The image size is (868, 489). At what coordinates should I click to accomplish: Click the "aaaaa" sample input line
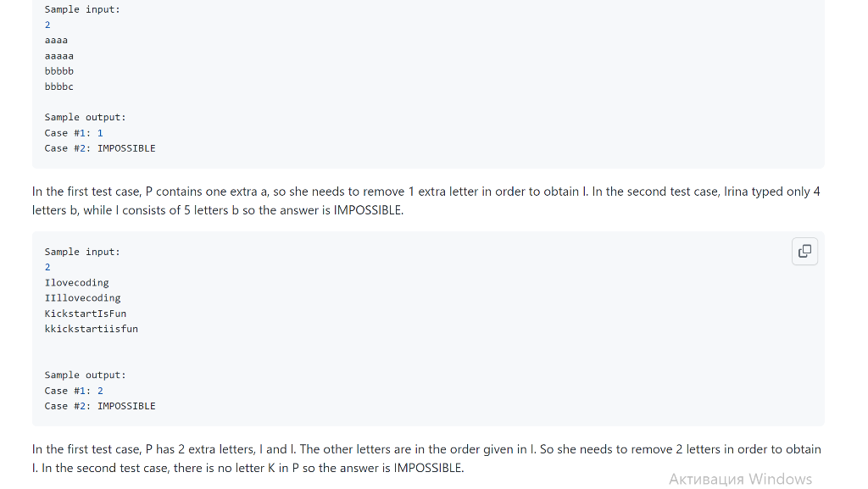coord(58,56)
